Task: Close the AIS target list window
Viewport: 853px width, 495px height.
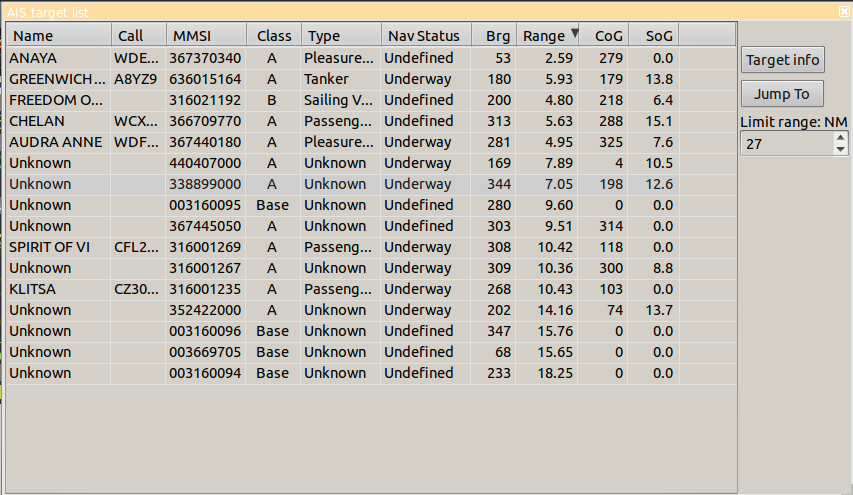Action: pos(844,11)
